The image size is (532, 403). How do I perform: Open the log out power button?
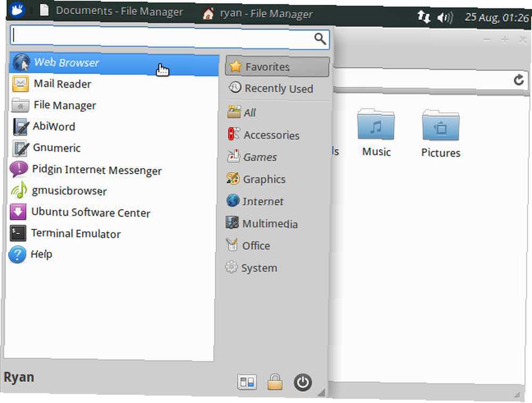(303, 383)
